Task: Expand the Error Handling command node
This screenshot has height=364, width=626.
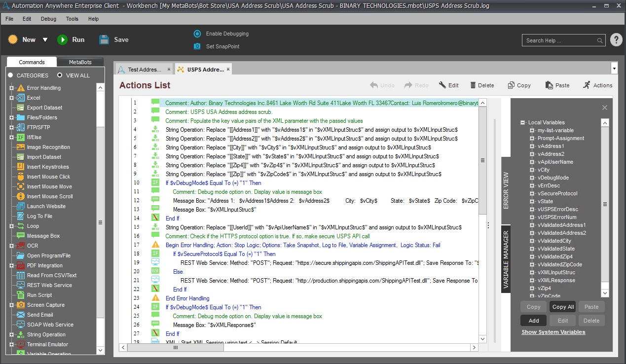Action: click(11, 88)
